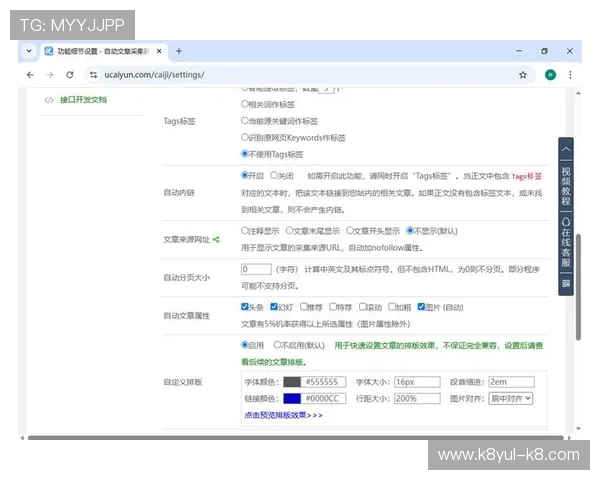Open 视频教程 from the right side panel
Screen dimensions: 600x480
(x=566, y=186)
